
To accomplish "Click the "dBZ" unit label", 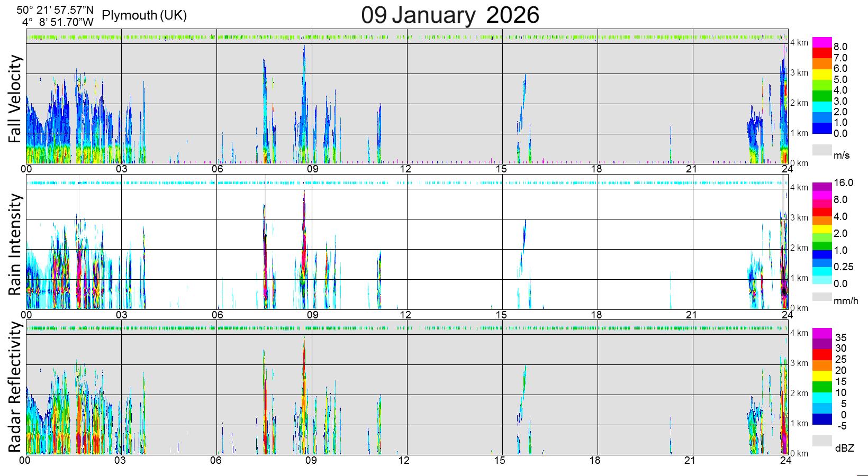I will (x=844, y=448).
